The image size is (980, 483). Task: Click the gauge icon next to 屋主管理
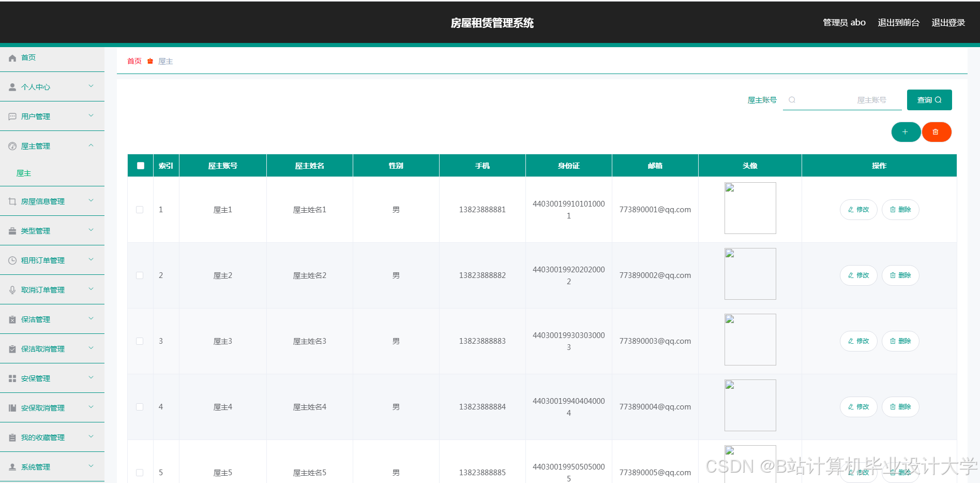coord(12,147)
